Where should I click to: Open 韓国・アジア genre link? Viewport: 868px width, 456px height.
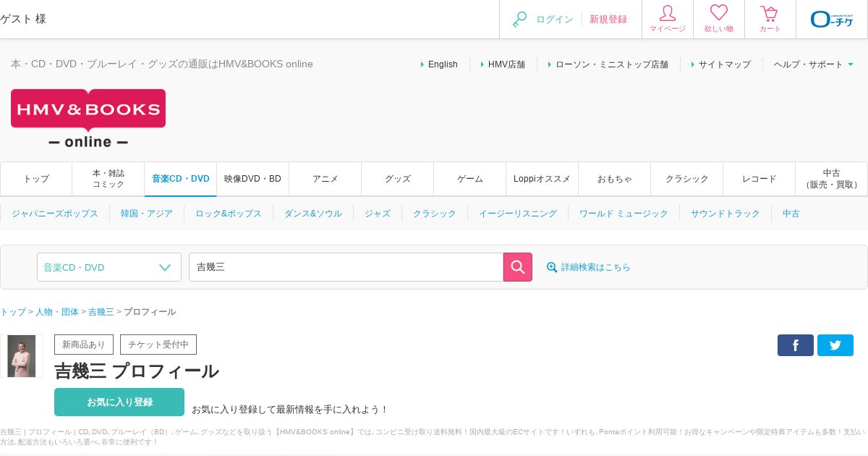click(147, 214)
